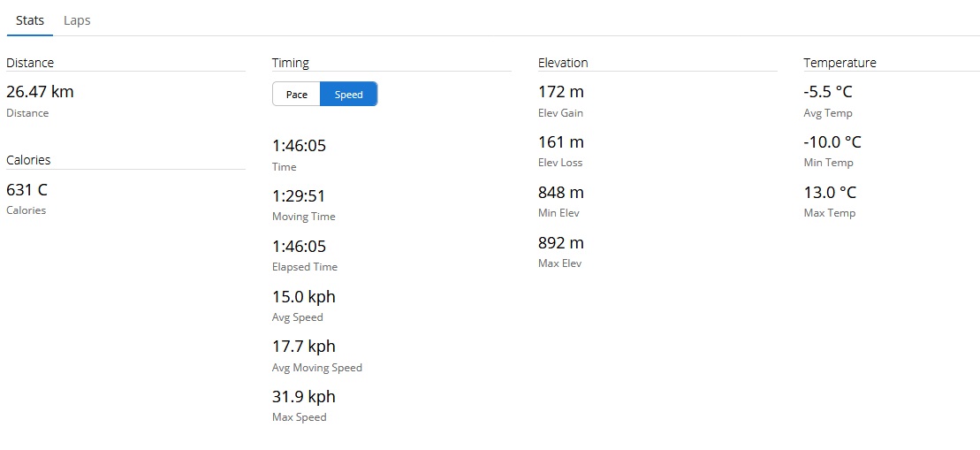Switch to the Laps tab
The image size is (980, 450).
point(77,20)
